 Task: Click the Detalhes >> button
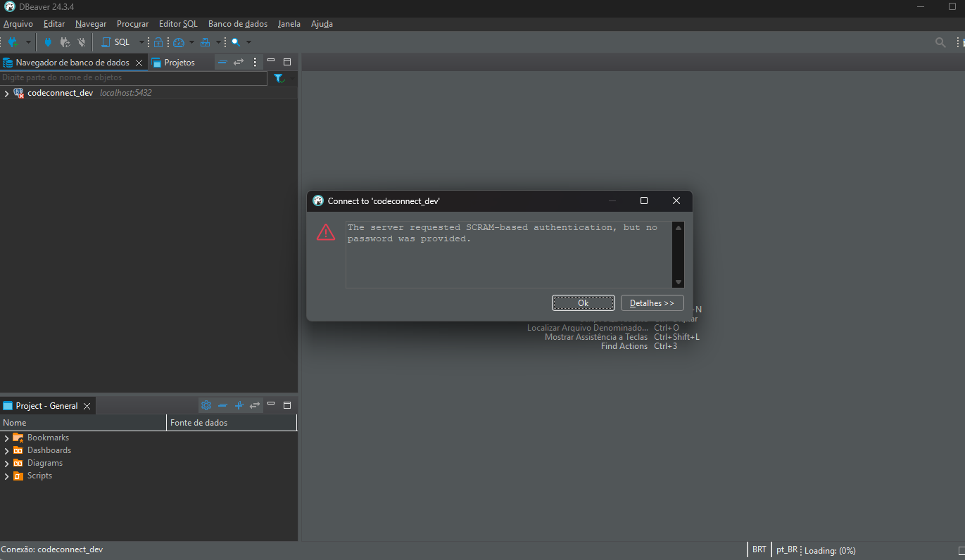[x=652, y=303]
